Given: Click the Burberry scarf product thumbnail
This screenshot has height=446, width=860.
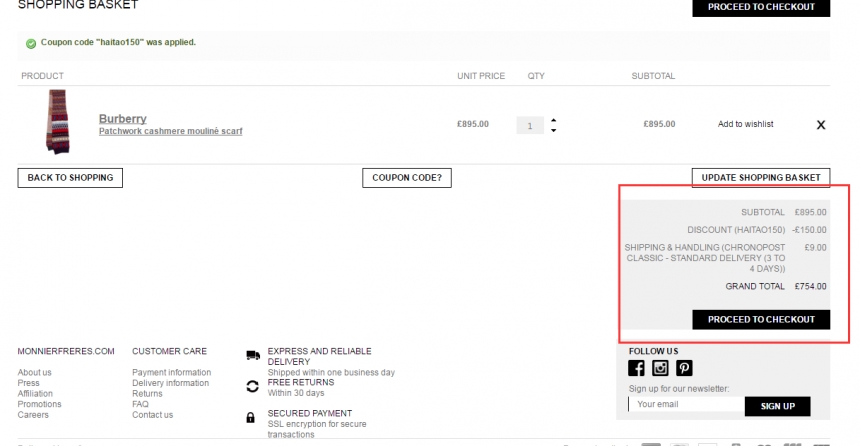Looking at the screenshot, I should 57,123.
